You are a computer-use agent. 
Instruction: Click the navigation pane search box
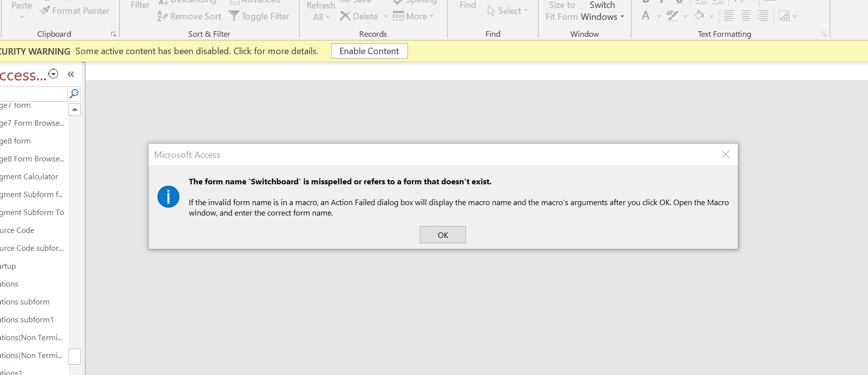[x=33, y=93]
